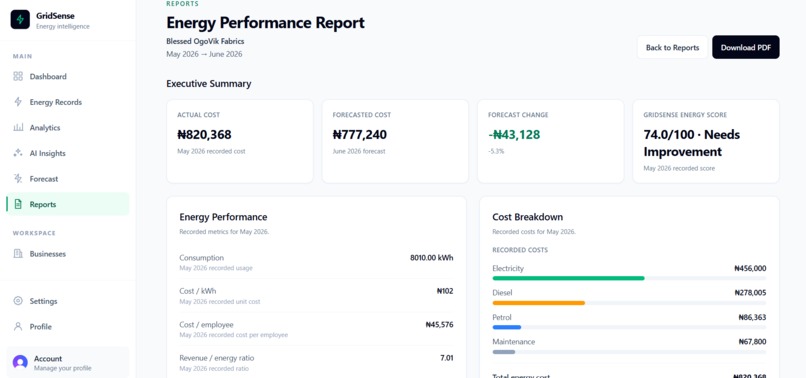
Task: Click the Electricity green cost bar
Action: point(568,278)
